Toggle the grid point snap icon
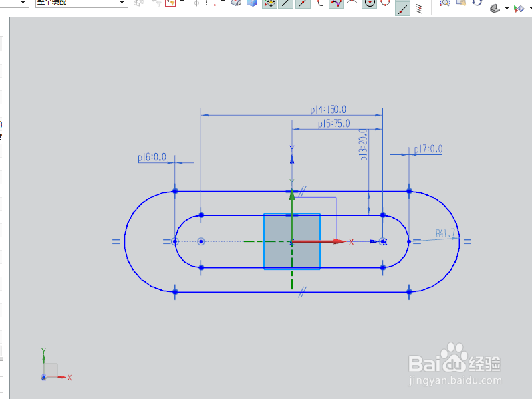This screenshot has height=399, width=532. click(x=419, y=9)
